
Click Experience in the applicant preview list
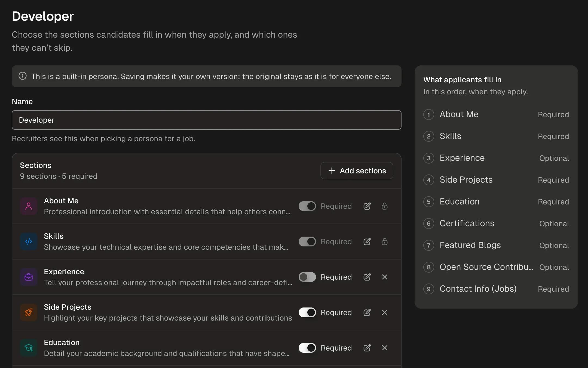tap(496, 158)
